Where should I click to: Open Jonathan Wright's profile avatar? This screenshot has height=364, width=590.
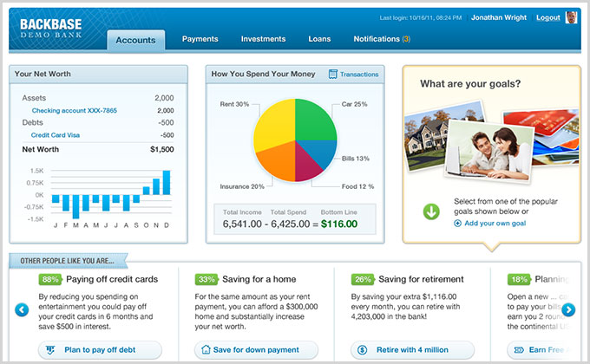coord(571,17)
